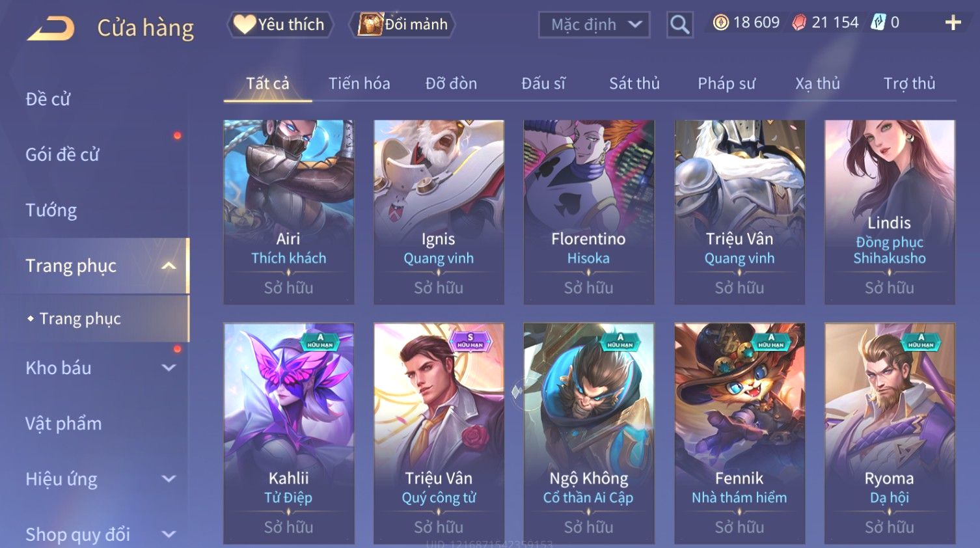980x548 pixels.
Task: Select the Florentino Hisoka skin card
Action: pos(589,212)
